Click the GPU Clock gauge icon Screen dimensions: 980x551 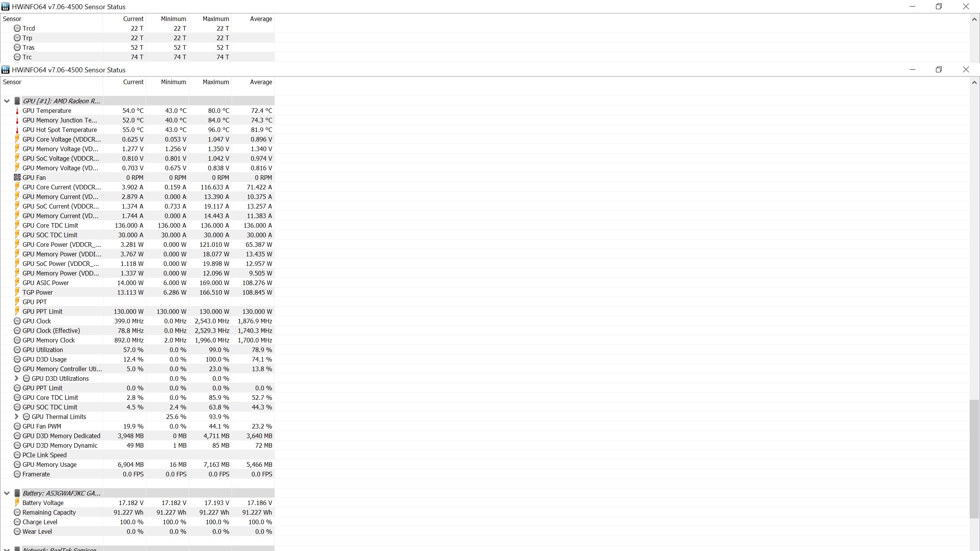coord(17,321)
